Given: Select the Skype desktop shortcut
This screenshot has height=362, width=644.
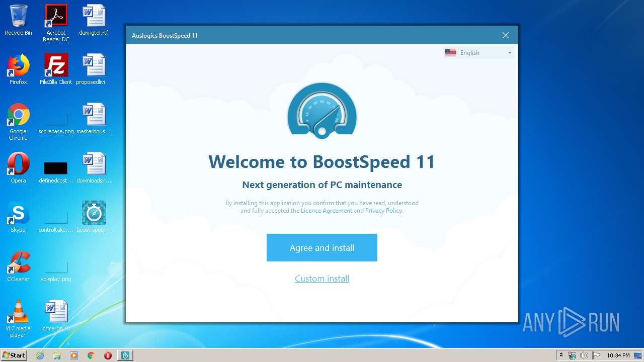Looking at the screenshot, I should 18,217.
